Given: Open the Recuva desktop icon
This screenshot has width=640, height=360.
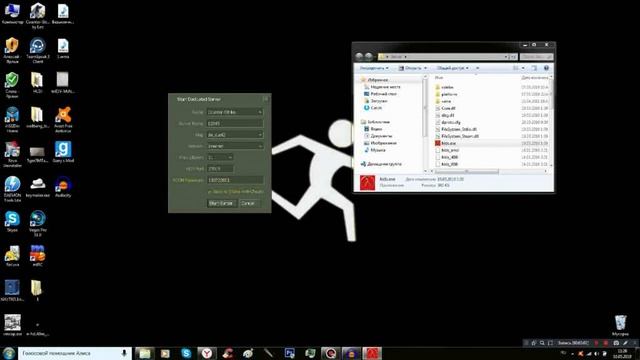Looking at the screenshot, I should tap(12, 256).
